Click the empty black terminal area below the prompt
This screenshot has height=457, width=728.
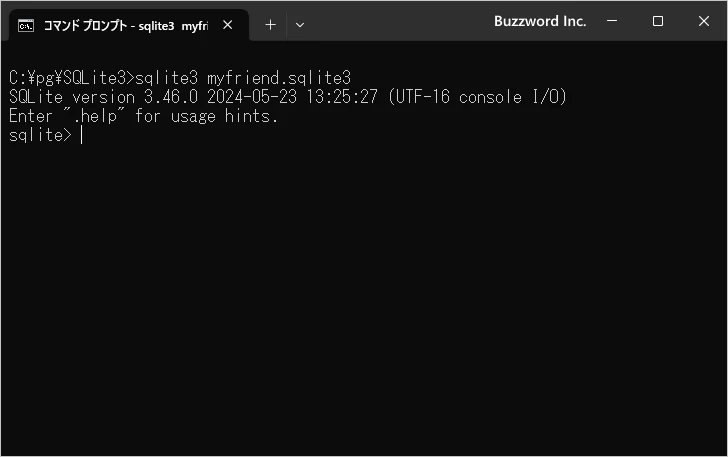click(x=364, y=300)
